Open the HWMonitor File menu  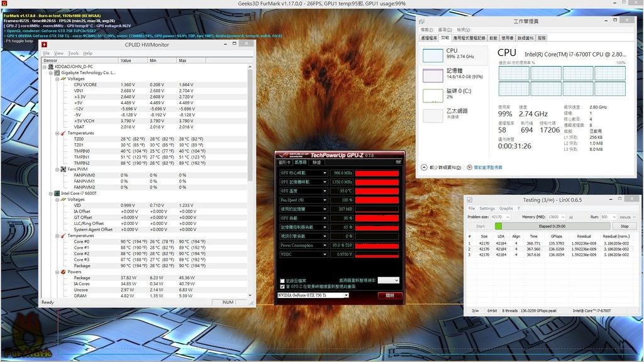[47, 53]
